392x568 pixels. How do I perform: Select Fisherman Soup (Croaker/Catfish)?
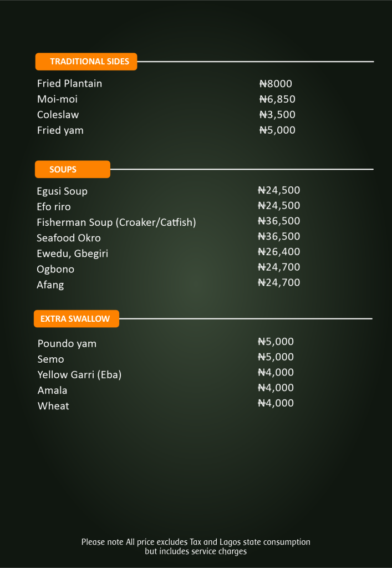point(116,222)
